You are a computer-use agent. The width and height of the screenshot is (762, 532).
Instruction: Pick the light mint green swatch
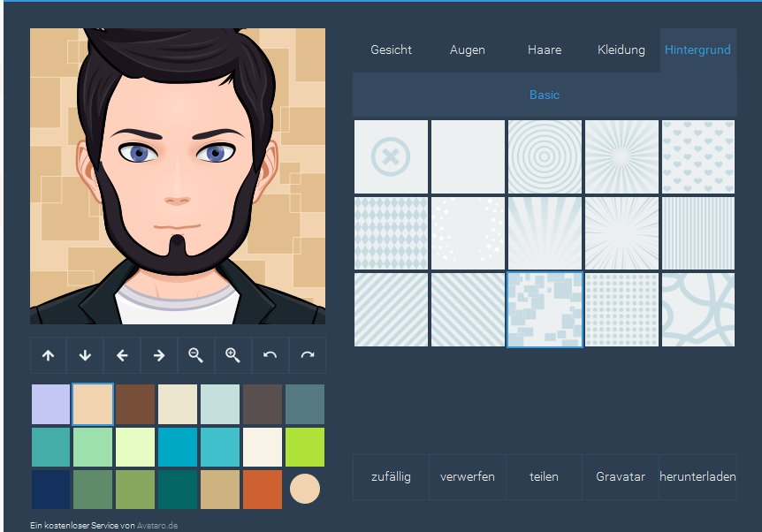click(x=93, y=447)
